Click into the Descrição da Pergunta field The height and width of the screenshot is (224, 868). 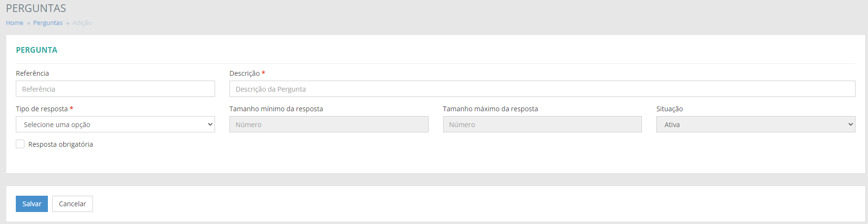point(542,89)
